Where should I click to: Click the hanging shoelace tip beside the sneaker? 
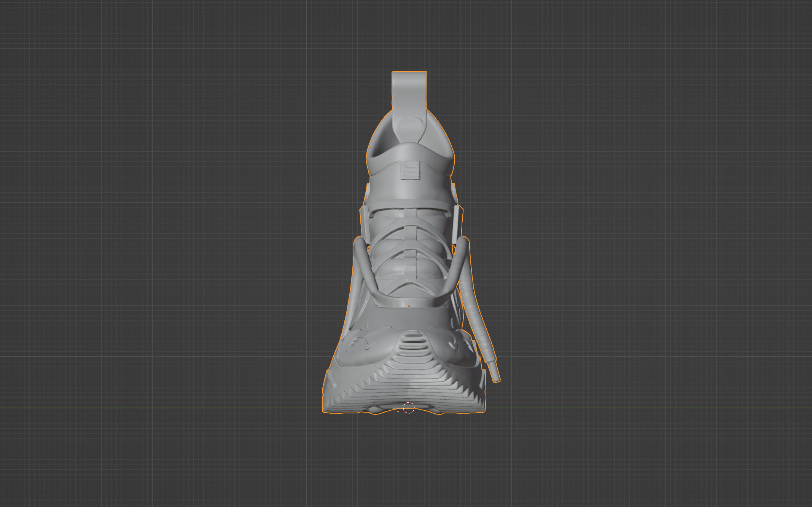pyautogui.click(x=494, y=371)
